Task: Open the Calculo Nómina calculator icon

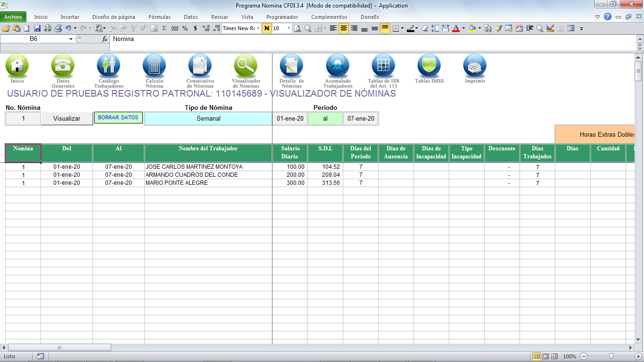Action: click(154, 66)
